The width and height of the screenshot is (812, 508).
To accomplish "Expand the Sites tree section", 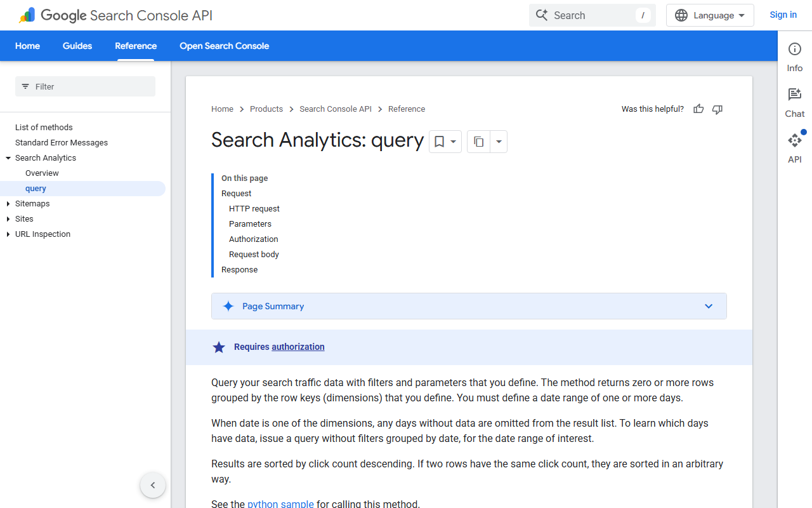I will [8, 219].
